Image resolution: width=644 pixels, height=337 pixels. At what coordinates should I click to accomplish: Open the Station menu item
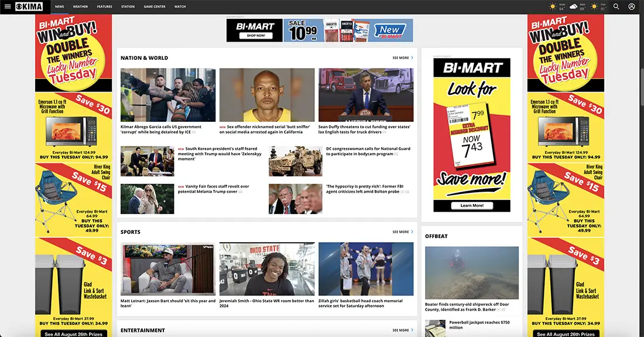tap(128, 6)
